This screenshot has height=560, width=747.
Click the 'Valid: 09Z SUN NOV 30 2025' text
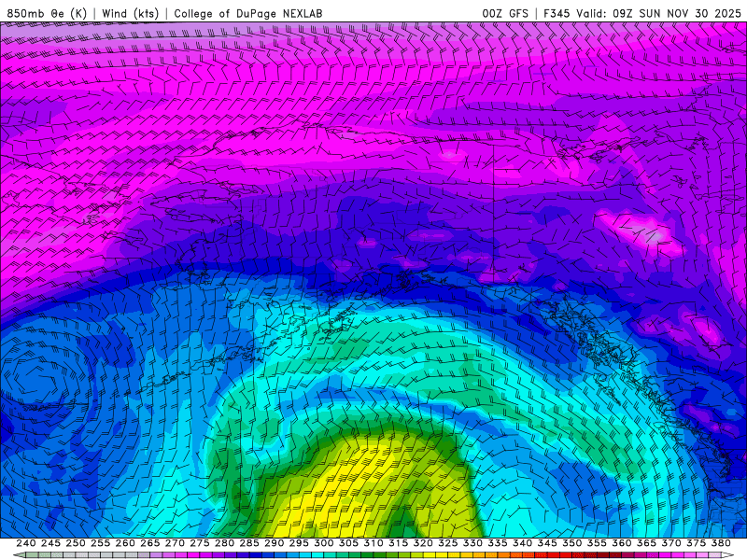pos(659,13)
